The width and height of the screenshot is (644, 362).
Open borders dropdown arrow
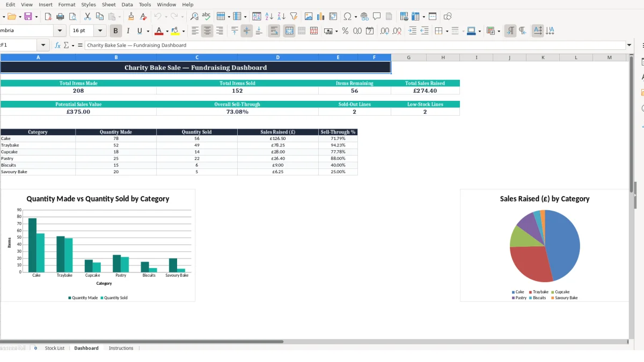tap(447, 31)
